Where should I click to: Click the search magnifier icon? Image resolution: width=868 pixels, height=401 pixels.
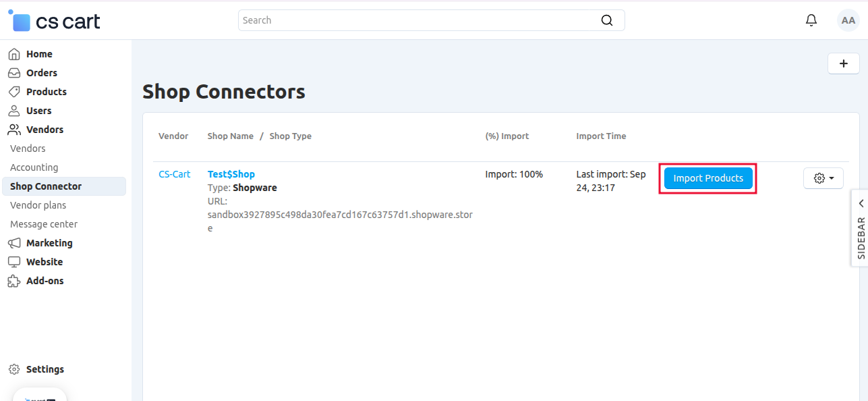tap(606, 20)
